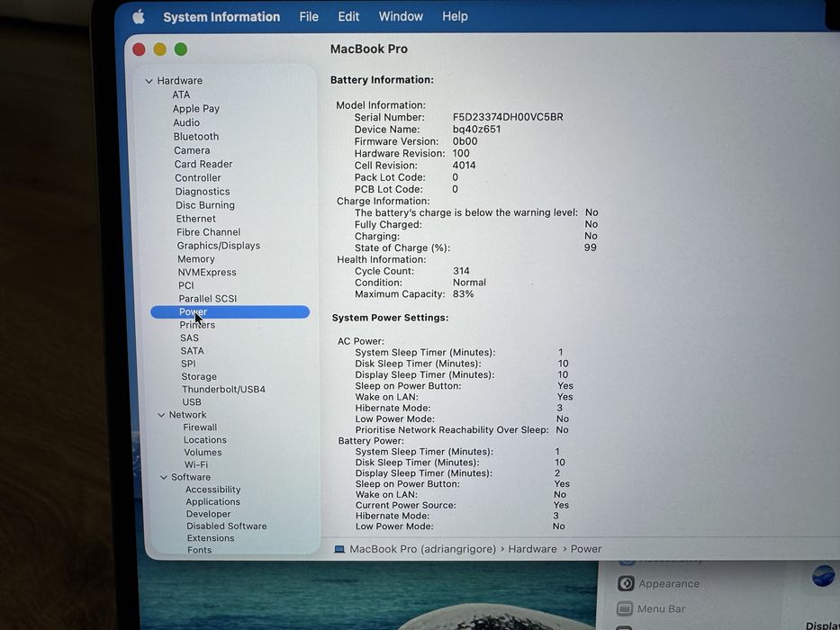Click MacBook Pro (adriangrigore) in path bar
Screen dimensions: 840x630
pos(422,549)
